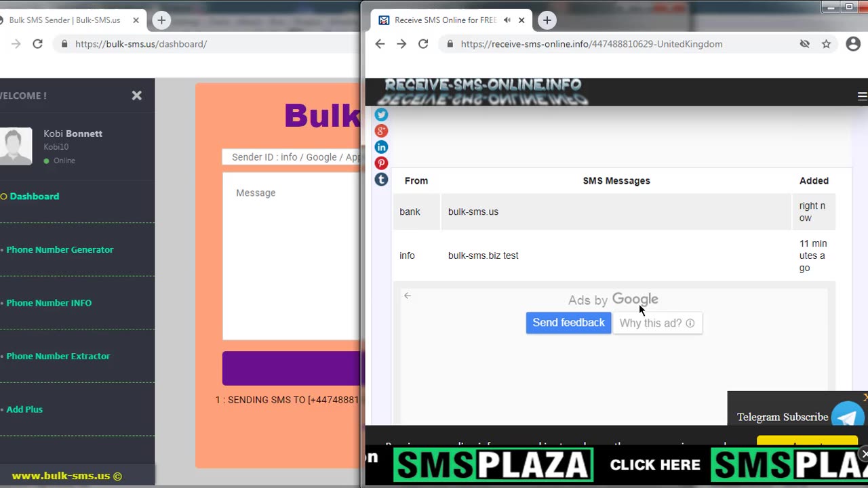868x488 pixels.
Task: Click the 'Added' column header
Action: 814,181
